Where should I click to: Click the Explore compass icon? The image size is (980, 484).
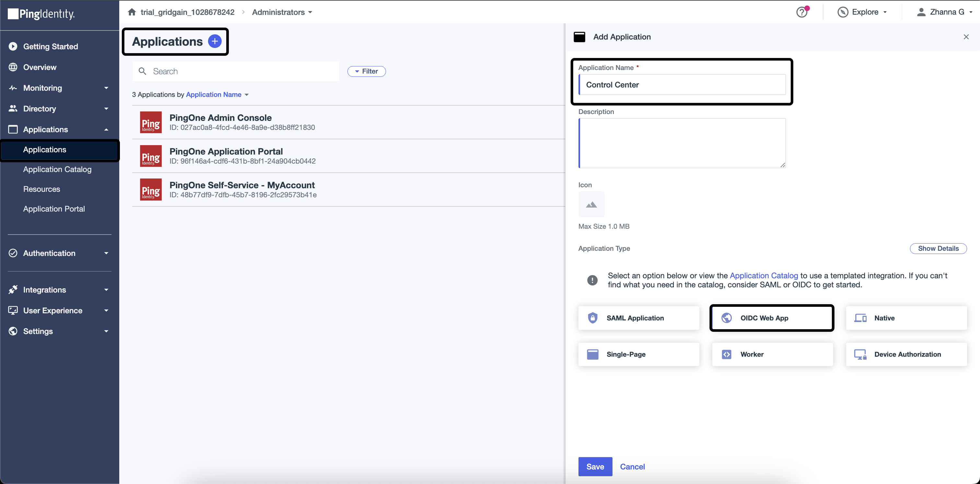pos(843,12)
